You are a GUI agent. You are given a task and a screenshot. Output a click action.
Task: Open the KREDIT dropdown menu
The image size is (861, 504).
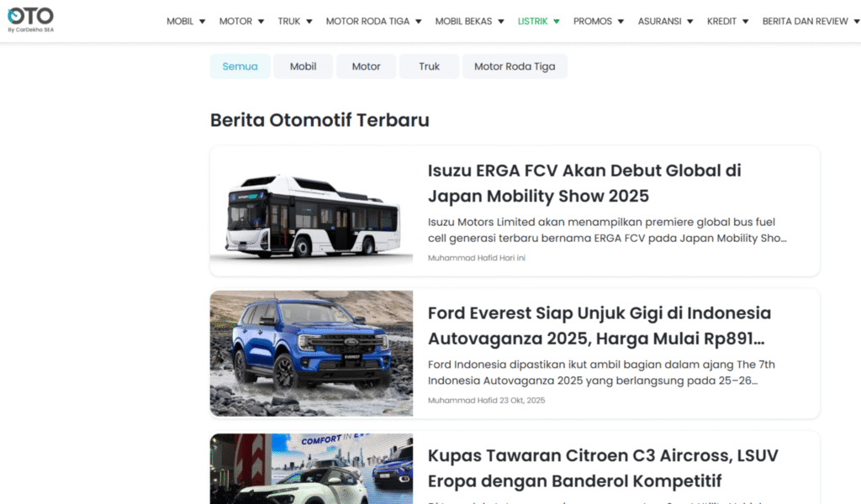tap(727, 21)
